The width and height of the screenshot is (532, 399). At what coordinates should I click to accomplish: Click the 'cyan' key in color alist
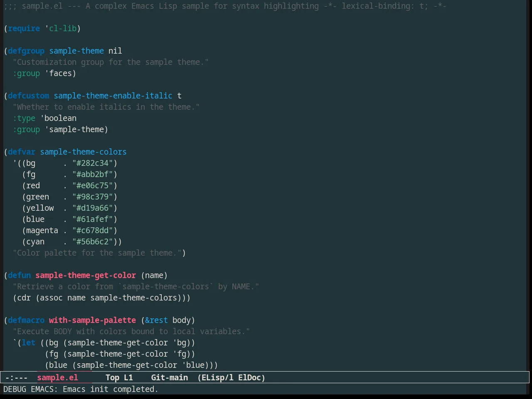pos(35,241)
